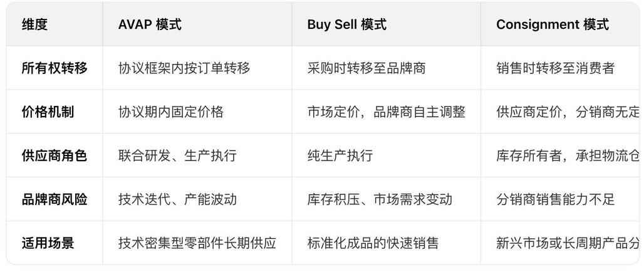
Task: Click the Consignment 模式 column header
Action: (x=552, y=25)
